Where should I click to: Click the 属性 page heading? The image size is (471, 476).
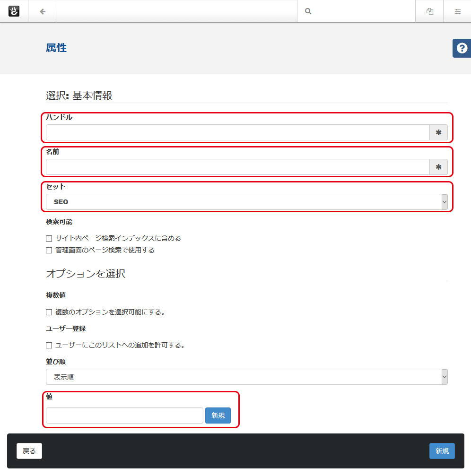(x=56, y=48)
